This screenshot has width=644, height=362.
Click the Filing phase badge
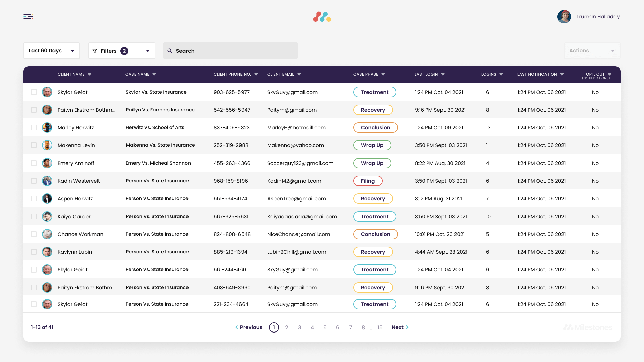tap(368, 181)
